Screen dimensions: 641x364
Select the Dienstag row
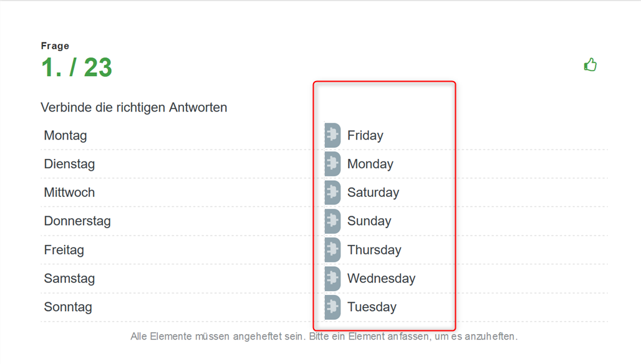tap(176, 164)
